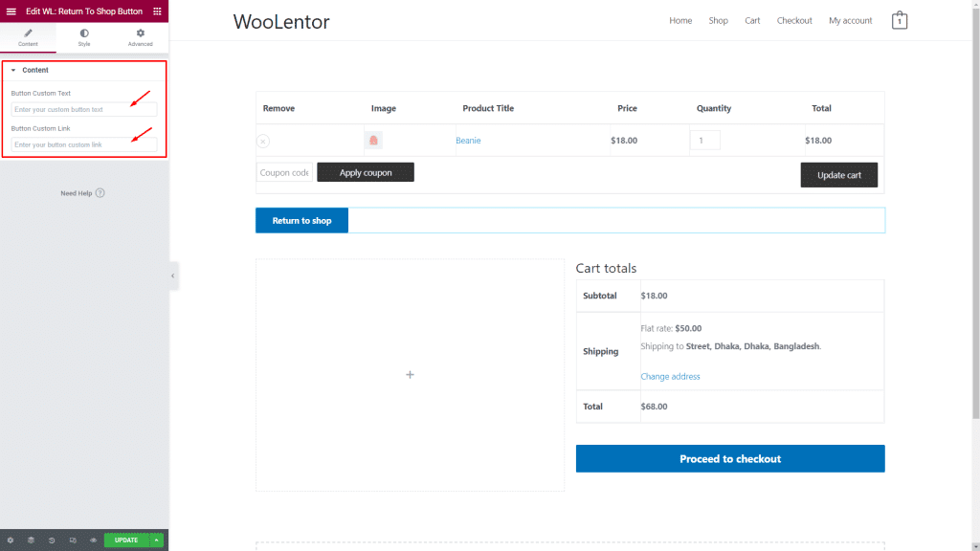Open the cart bag icon in header
Viewport: 980px width, 551px height.
[x=899, y=19]
